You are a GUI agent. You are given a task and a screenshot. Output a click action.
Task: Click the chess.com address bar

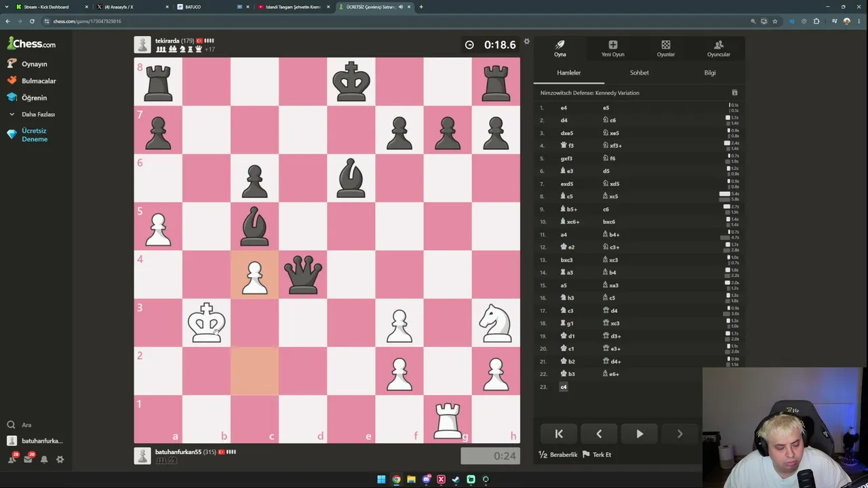(x=393, y=21)
